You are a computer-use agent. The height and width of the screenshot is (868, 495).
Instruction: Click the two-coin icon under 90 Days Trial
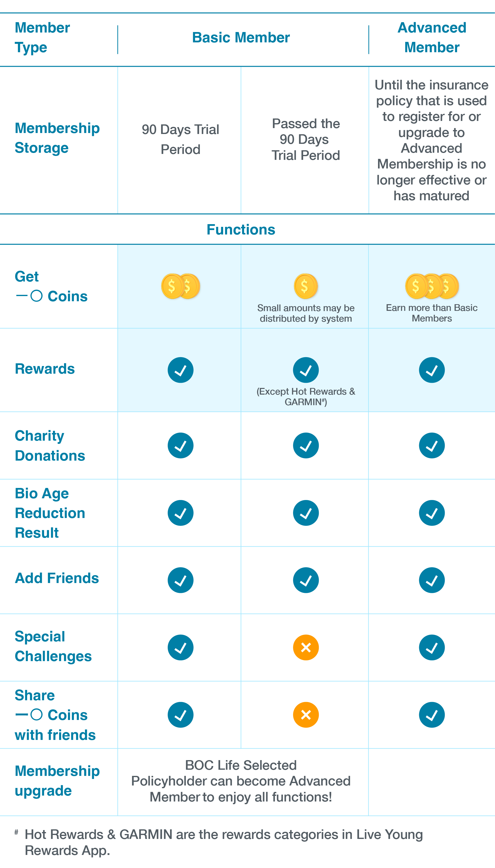tap(181, 286)
